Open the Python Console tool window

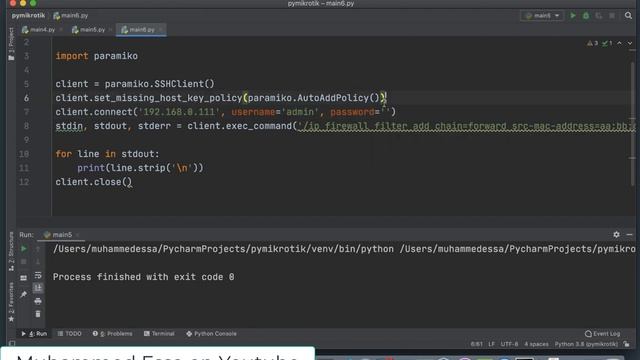coord(211,333)
